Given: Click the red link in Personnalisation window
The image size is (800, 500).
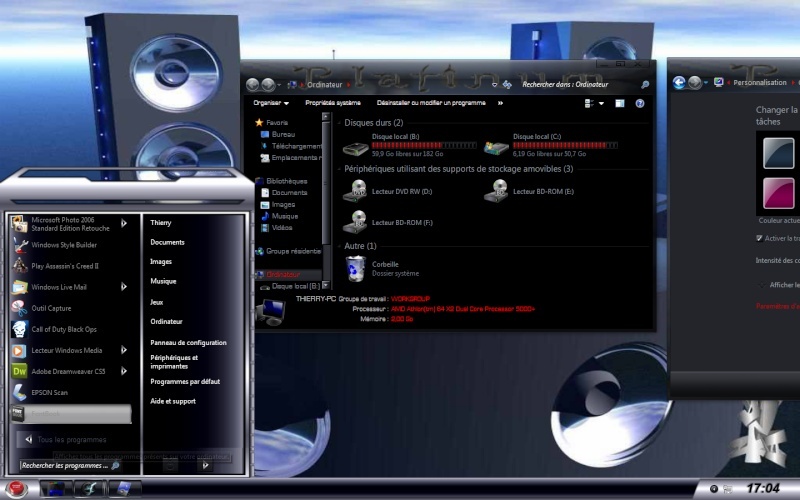Looking at the screenshot, I should [x=778, y=306].
